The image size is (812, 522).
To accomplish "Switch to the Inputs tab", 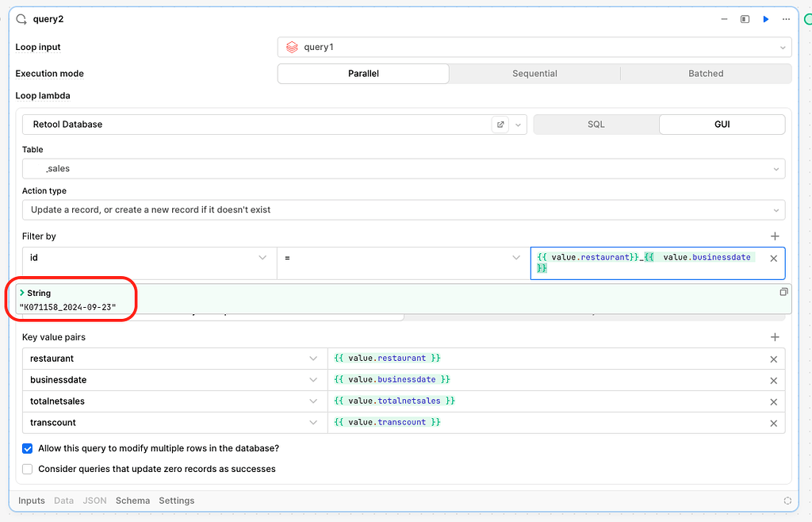I will [x=32, y=501].
